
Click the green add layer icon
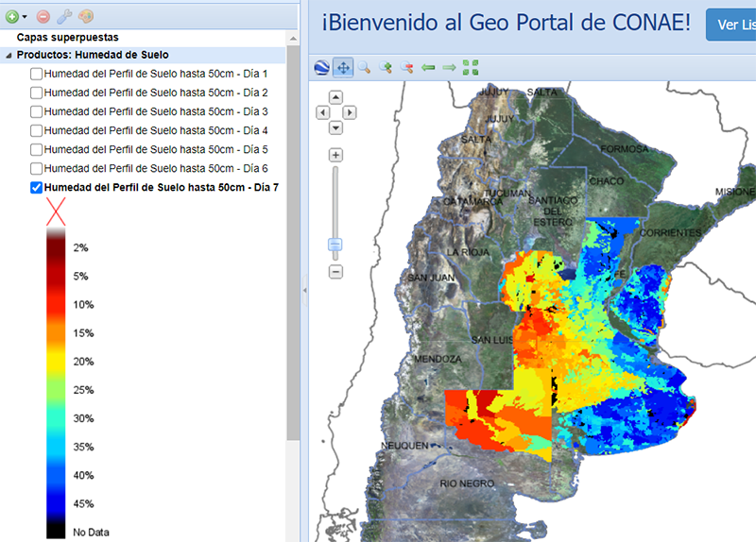(12, 16)
